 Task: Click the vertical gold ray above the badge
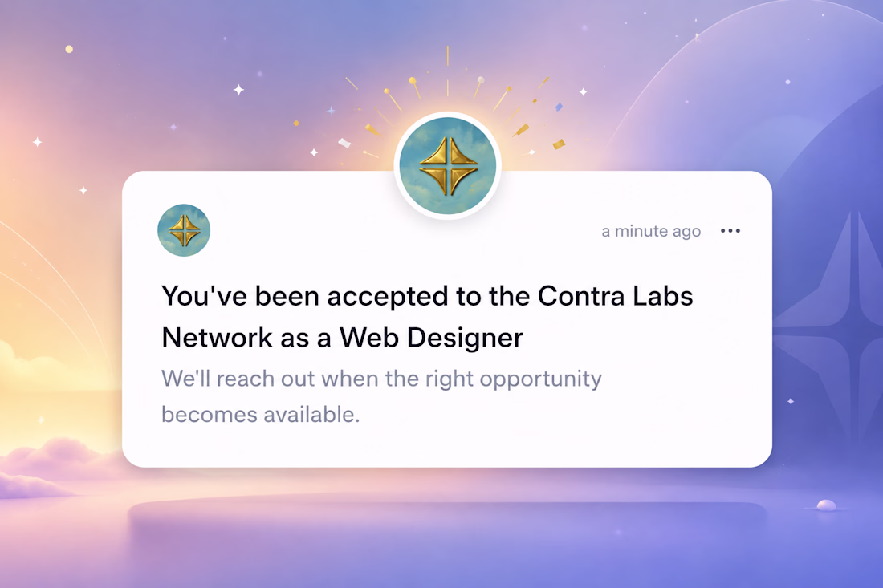(x=448, y=55)
